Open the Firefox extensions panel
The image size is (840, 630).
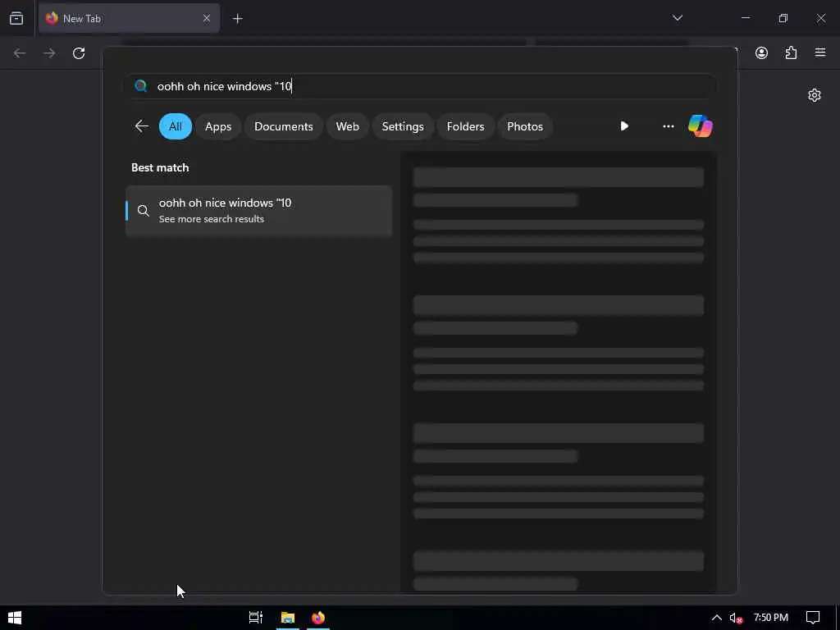[x=791, y=52]
